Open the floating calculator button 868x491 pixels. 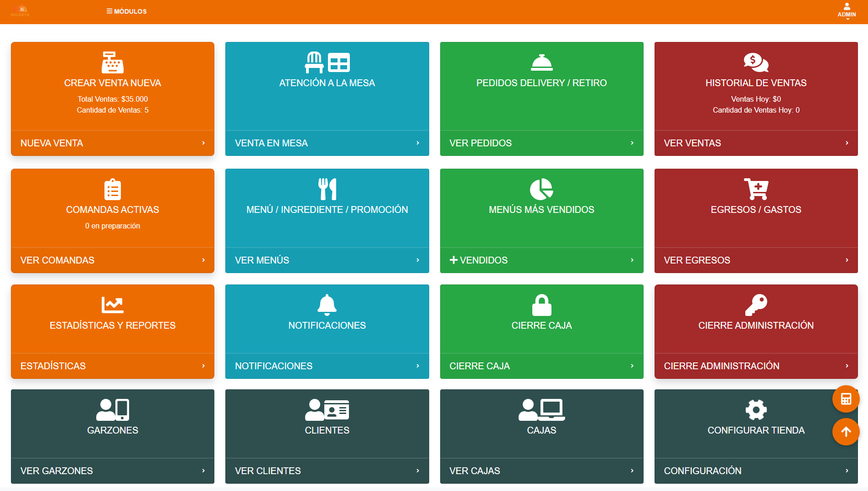(x=846, y=399)
